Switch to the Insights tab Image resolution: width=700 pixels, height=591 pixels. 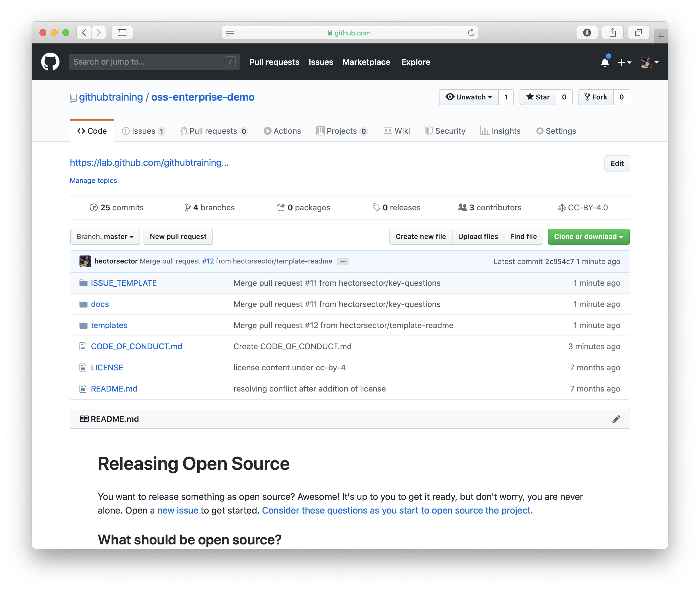(500, 131)
